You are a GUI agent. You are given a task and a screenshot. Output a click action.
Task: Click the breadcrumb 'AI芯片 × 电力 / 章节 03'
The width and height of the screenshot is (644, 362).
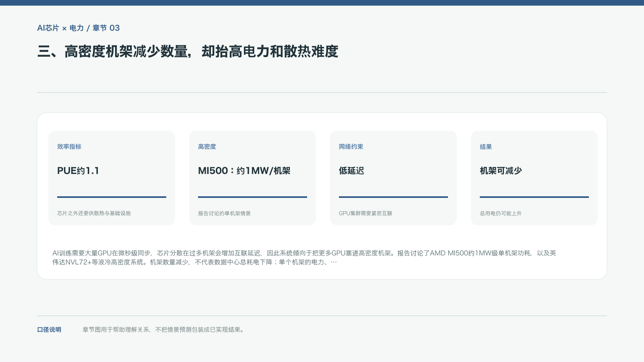click(78, 28)
